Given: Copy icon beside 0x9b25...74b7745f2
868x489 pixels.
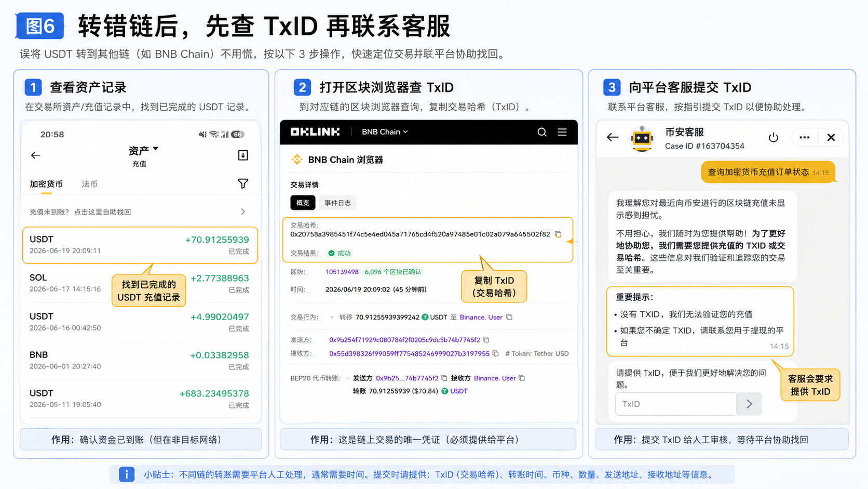Looking at the screenshot, I should 444,378.
